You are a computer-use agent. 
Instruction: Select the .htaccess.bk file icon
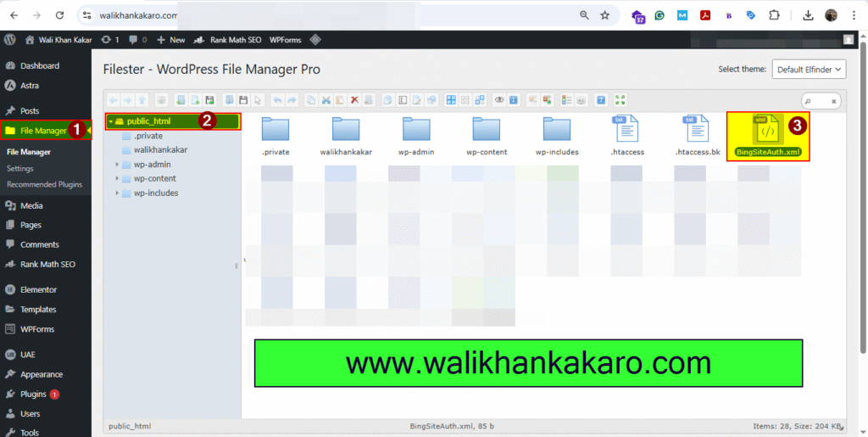[x=698, y=128]
